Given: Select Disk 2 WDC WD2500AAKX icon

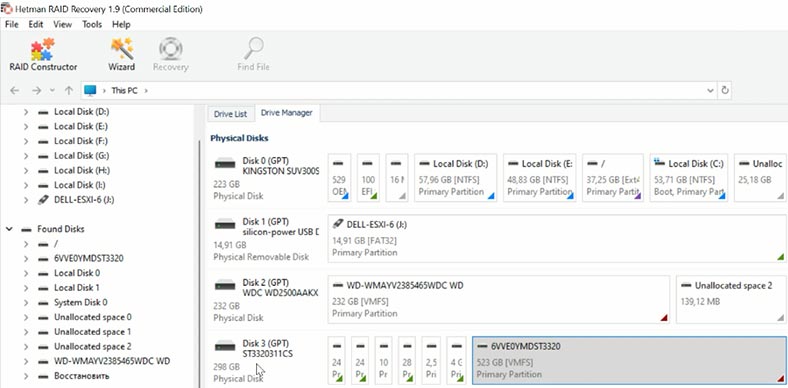Looking at the screenshot, I should coord(225,285).
